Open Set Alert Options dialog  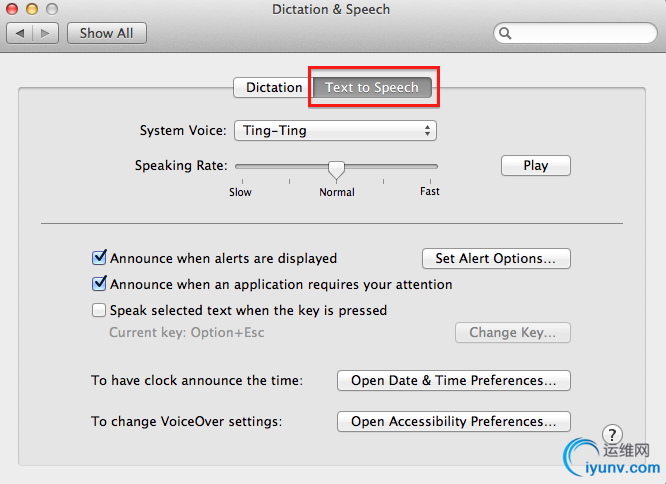pyautogui.click(x=496, y=258)
